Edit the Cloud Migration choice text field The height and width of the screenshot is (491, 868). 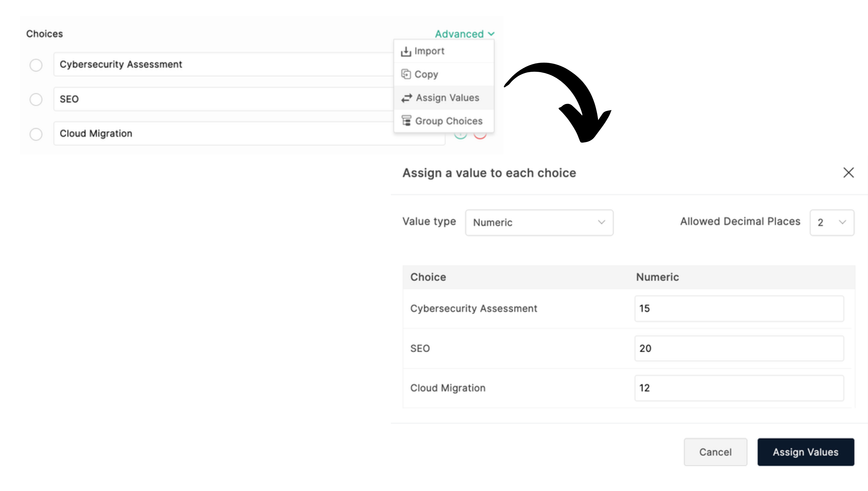(249, 134)
